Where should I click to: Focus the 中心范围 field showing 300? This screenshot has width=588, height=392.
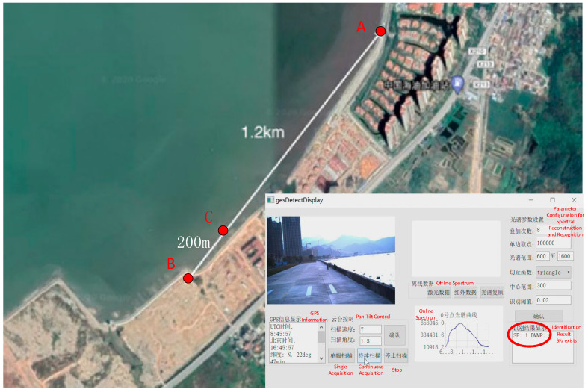[x=554, y=286]
